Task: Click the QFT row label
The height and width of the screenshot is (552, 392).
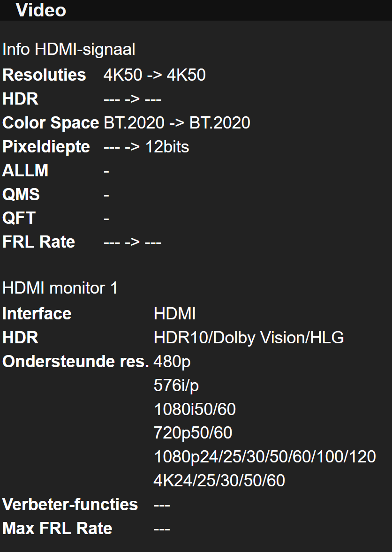Action: (19, 218)
